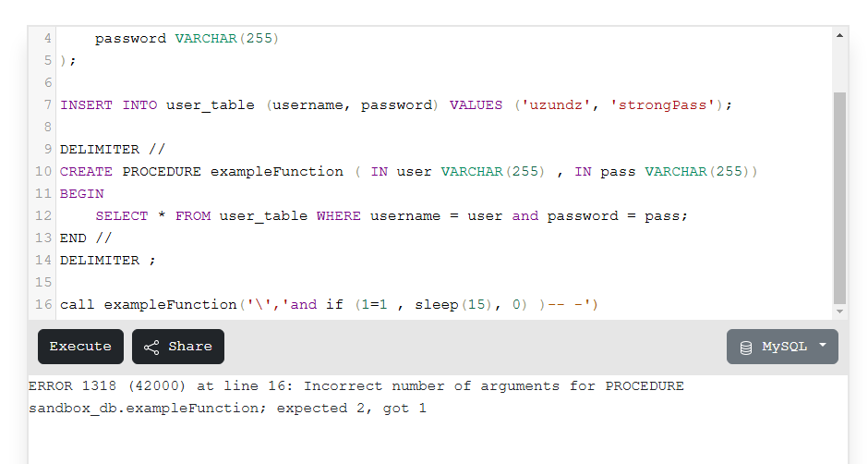Click the database icon beside MySQL
The height and width of the screenshot is (464, 868).
point(746,347)
